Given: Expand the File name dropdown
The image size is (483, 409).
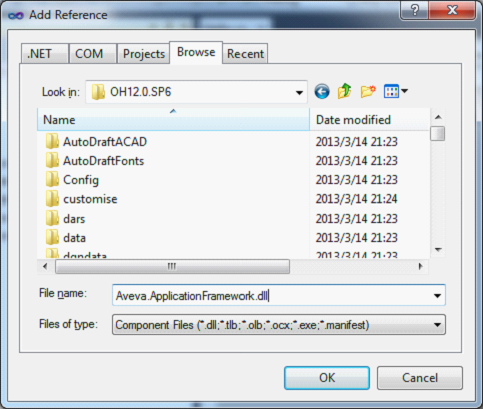Looking at the screenshot, I should pos(437,295).
